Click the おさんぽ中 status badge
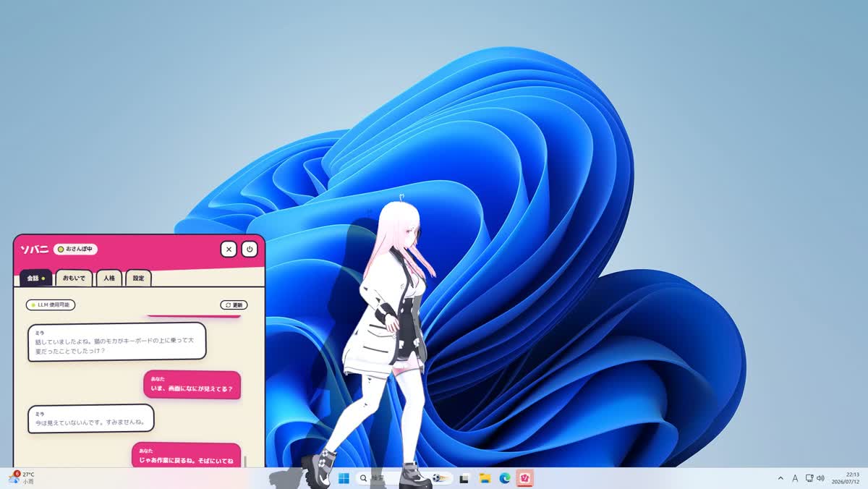This screenshot has height=489, width=868. click(76, 249)
